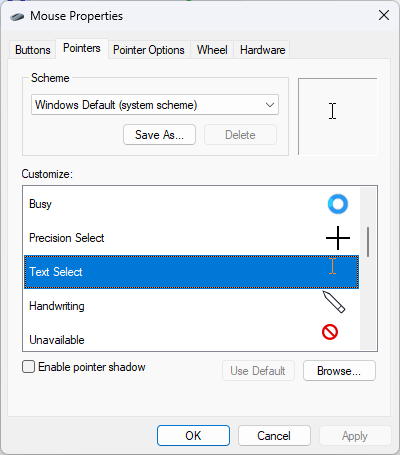
Task: Open the Pointer Options tab
Action: (x=149, y=50)
